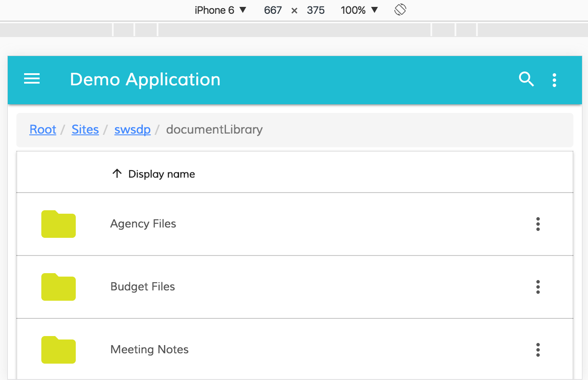The width and height of the screenshot is (588, 380).
Task: Open the app options kebab menu
Action: click(x=554, y=80)
